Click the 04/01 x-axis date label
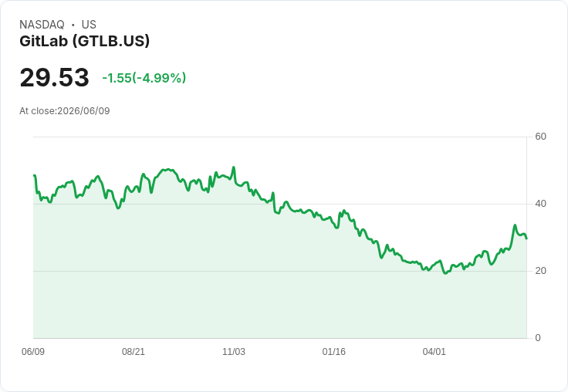568x392 pixels. (x=434, y=352)
